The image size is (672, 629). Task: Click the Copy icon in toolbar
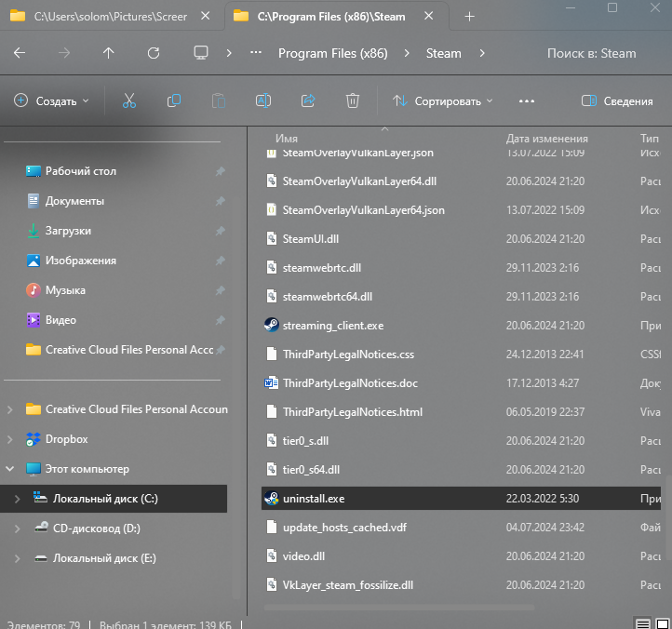tap(173, 101)
